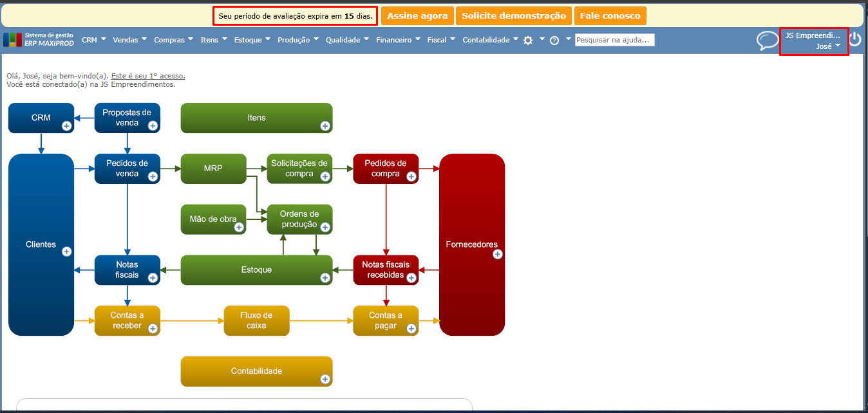Click the Solicite demonstração button
The width and height of the screenshot is (868, 413).
pyautogui.click(x=514, y=15)
